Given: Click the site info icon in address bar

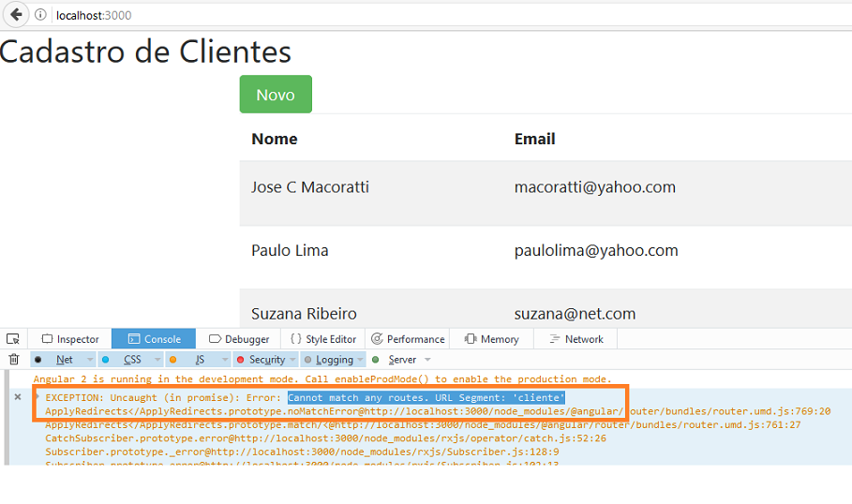Looking at the screenshot, I should [40, 15].
